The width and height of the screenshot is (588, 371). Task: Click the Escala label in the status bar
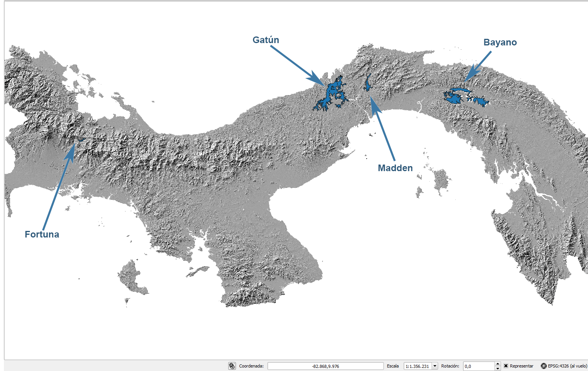(x=393, y=366)
